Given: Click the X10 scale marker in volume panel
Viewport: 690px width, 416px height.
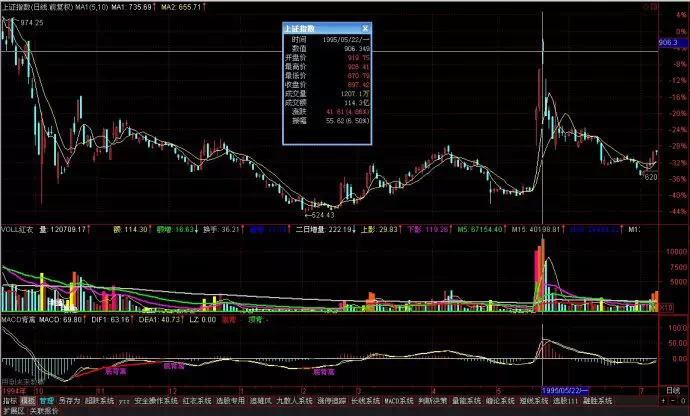Looking at the screenshot, I should coord(666,307).
